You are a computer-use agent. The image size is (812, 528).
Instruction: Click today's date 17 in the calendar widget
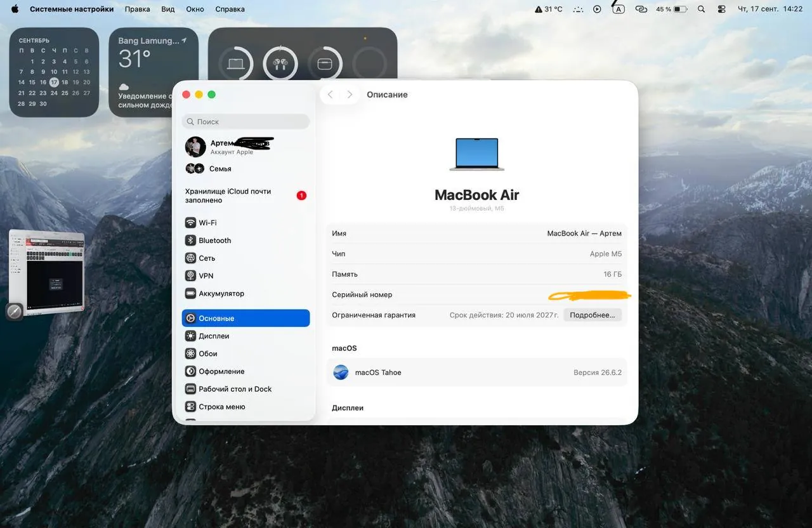click(54, 82)
